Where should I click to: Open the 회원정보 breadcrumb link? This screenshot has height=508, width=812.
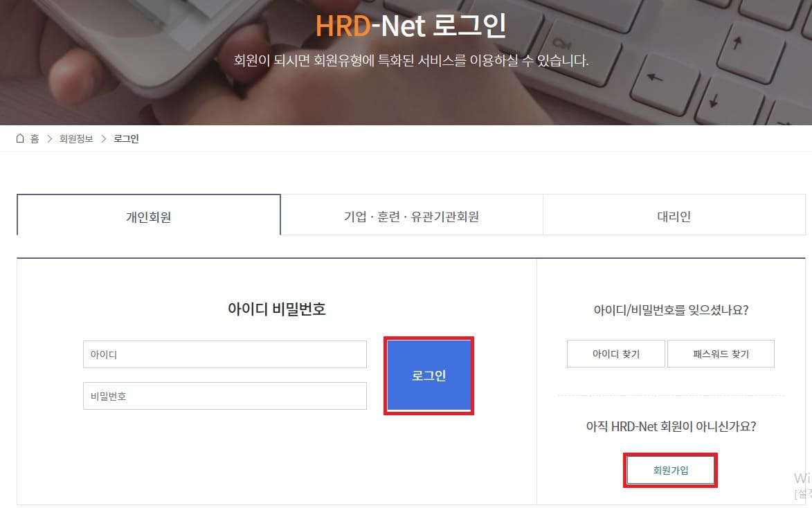pyautogui.click(x=76, y=139)
